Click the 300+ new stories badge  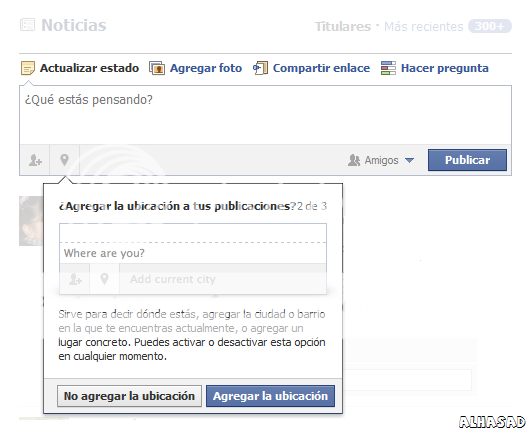[490, 26]
